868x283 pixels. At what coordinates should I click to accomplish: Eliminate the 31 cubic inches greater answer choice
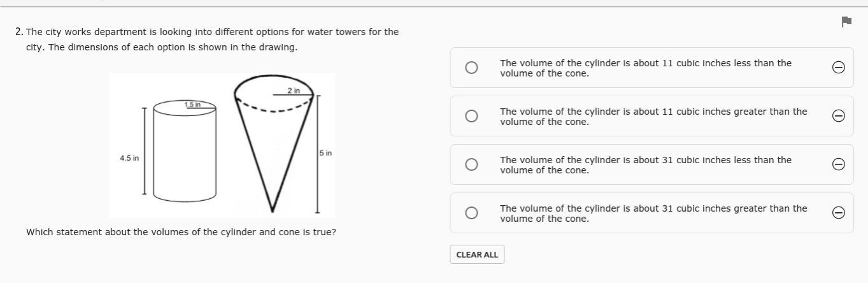pyautogui.click(x=839, y=213)
